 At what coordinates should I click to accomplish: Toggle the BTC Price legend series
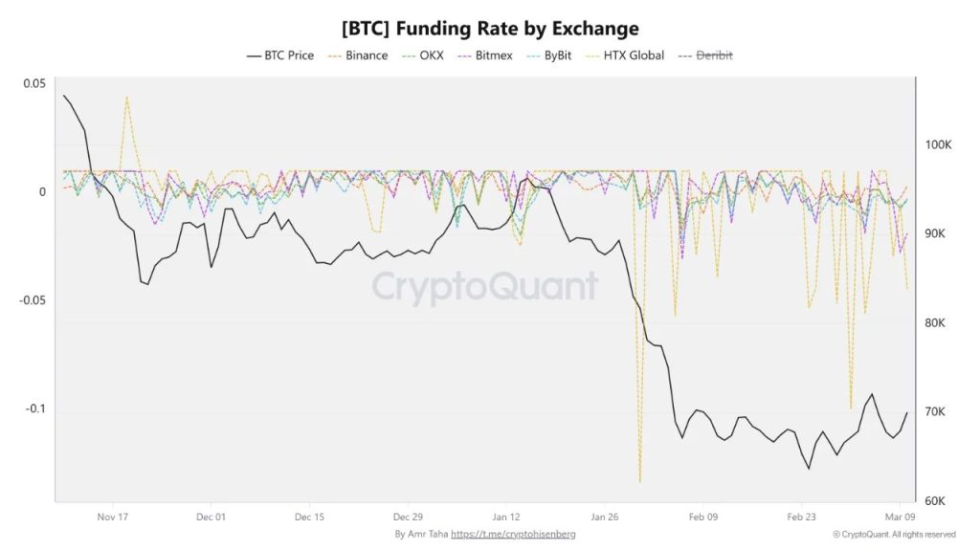coord(288,55)
